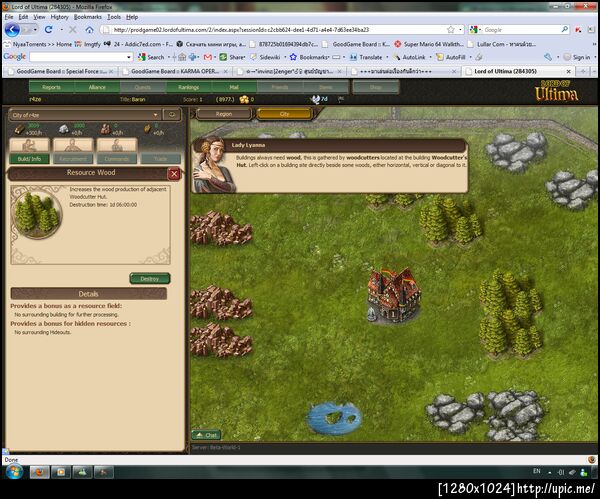Bookmark this page with the star icon
600x499 pixels.
tap(451, 30)
